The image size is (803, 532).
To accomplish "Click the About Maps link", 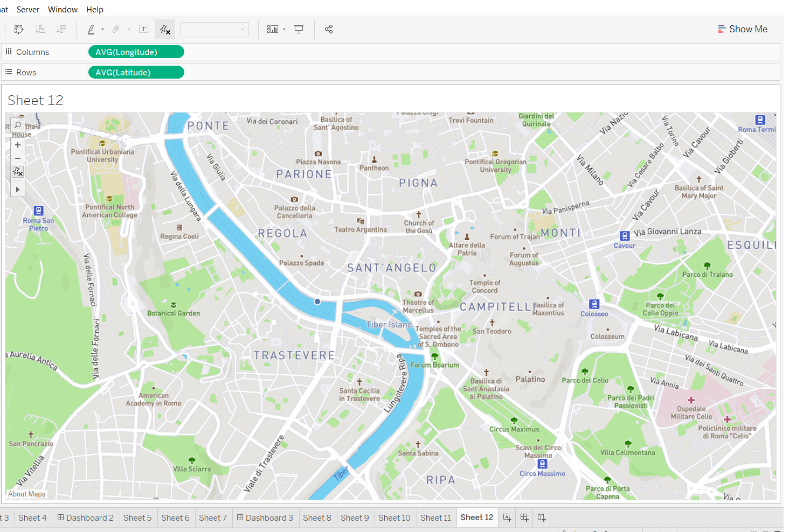I will tap(26, 494).
